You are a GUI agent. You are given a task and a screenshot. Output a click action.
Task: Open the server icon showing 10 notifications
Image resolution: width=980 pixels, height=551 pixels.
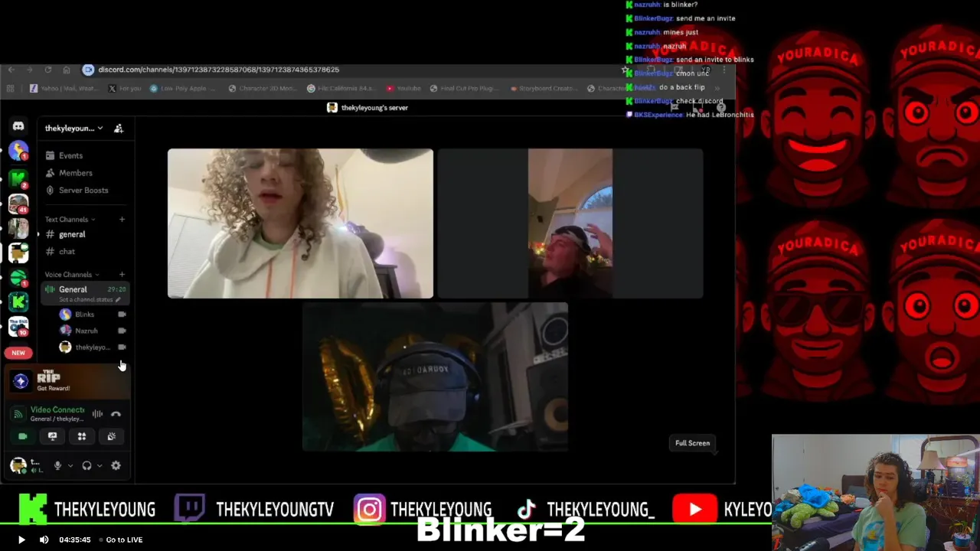coord(18,327)
